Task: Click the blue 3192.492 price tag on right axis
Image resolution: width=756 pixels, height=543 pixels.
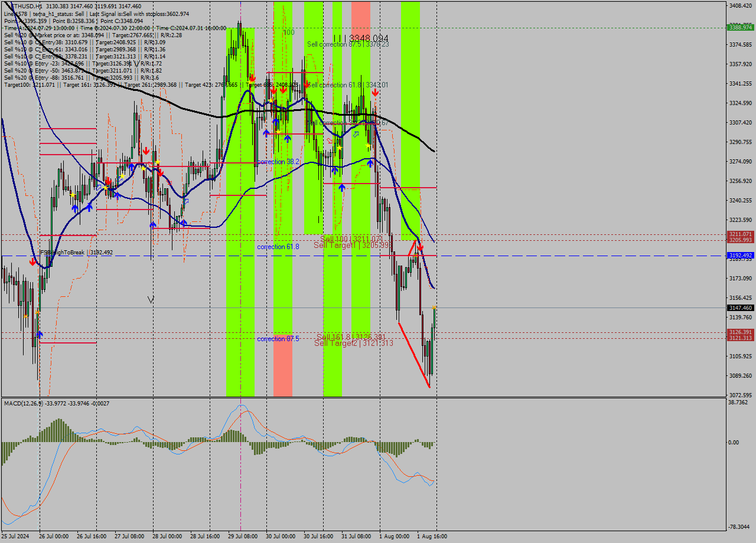Action: tap(739, 254)
